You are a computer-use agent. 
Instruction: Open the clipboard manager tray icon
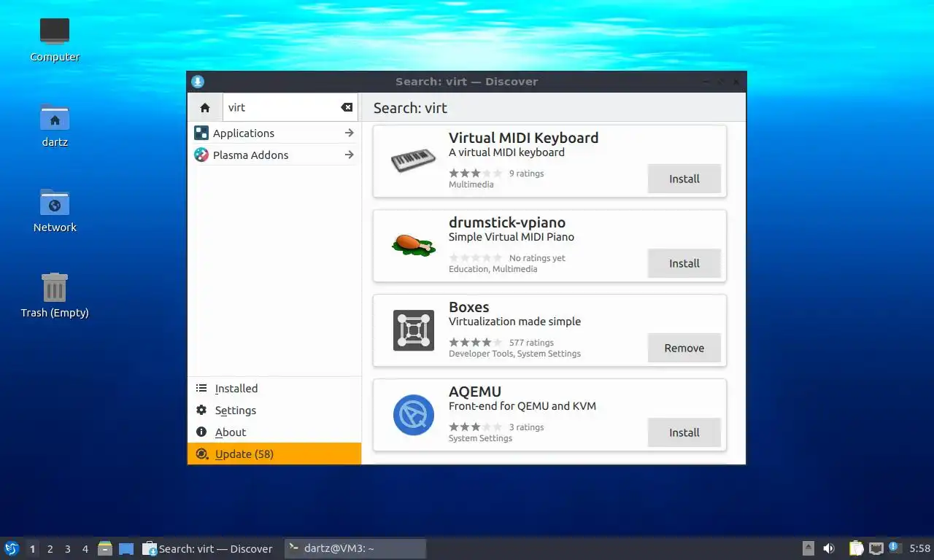856,548
